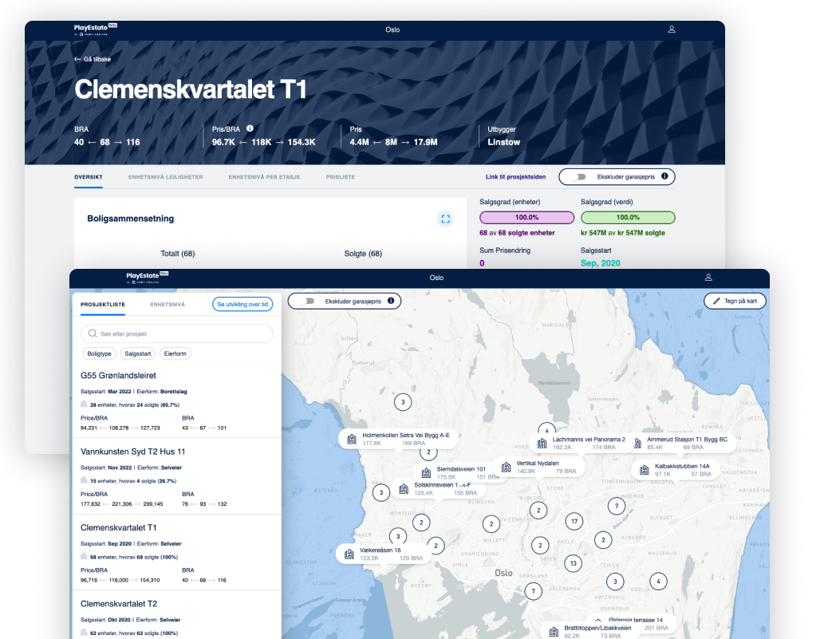Image resolution: width=840 pixels, height=639 pixels.
Task: Click 'Totalt (68)' chart label
Action: [x=178, y=254]
